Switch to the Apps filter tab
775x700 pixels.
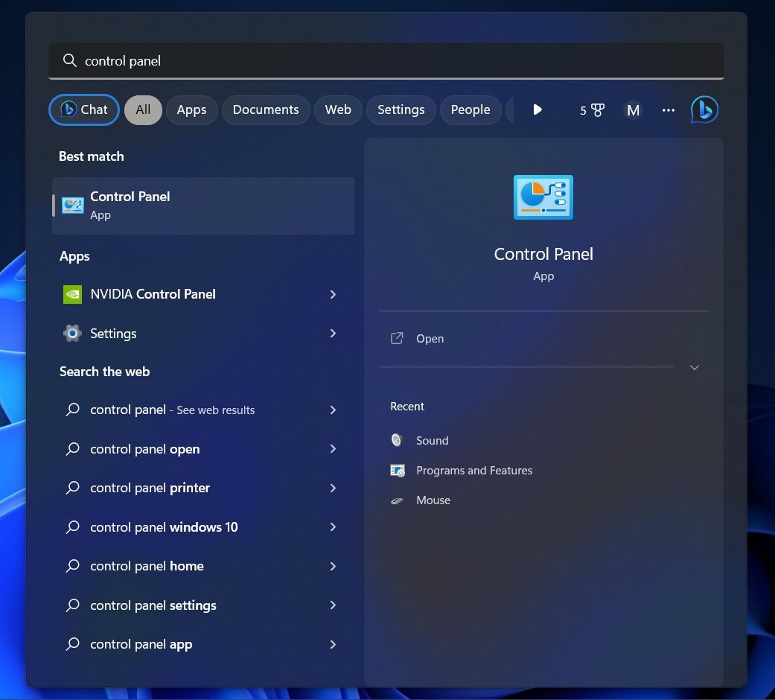[x=192, y=109]
